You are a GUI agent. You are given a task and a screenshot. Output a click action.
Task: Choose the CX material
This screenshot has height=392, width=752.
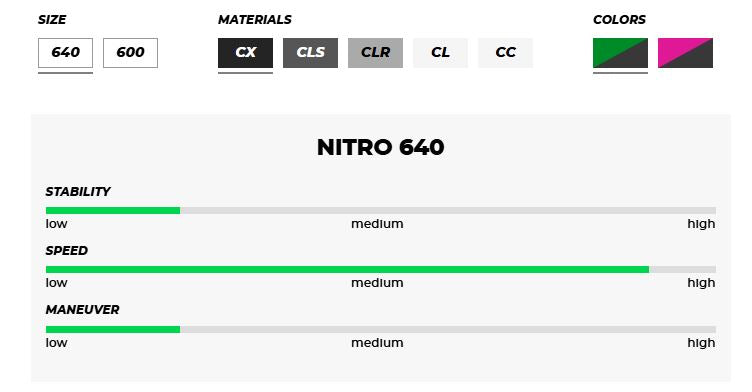point(245,53)
